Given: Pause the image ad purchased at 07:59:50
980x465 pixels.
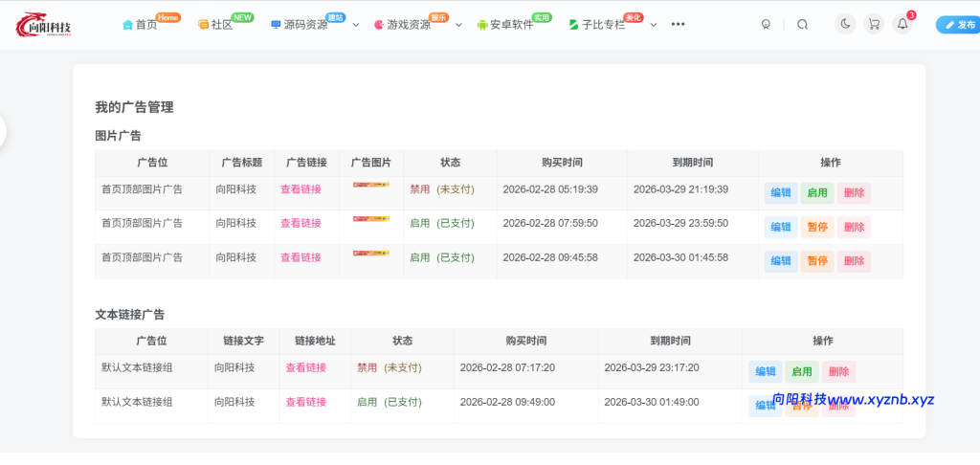Looking at the screenshot, I should 817,228.
